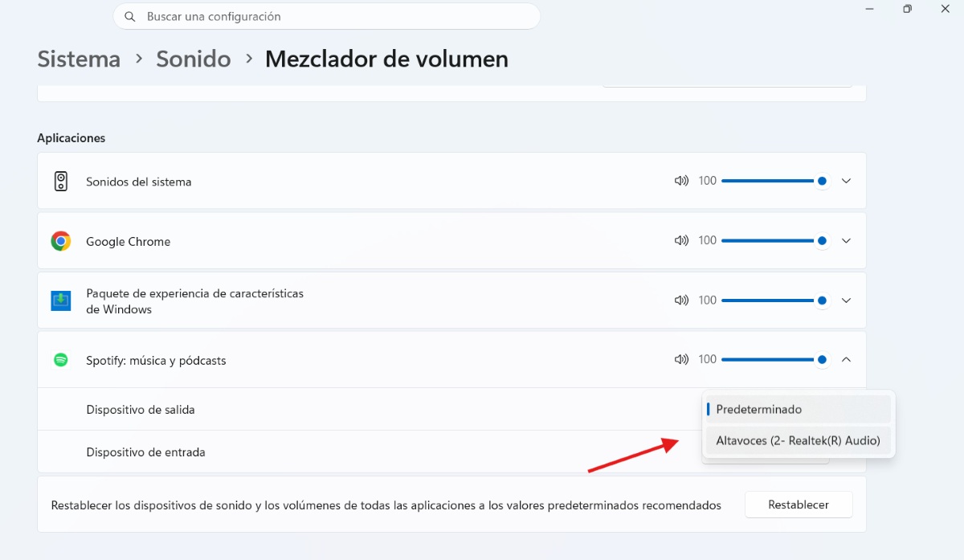Select Altavoces (2- Realtek(R) Audio) as output
The height and width of the screenshot is (560, 964).
tap(798, 439)
